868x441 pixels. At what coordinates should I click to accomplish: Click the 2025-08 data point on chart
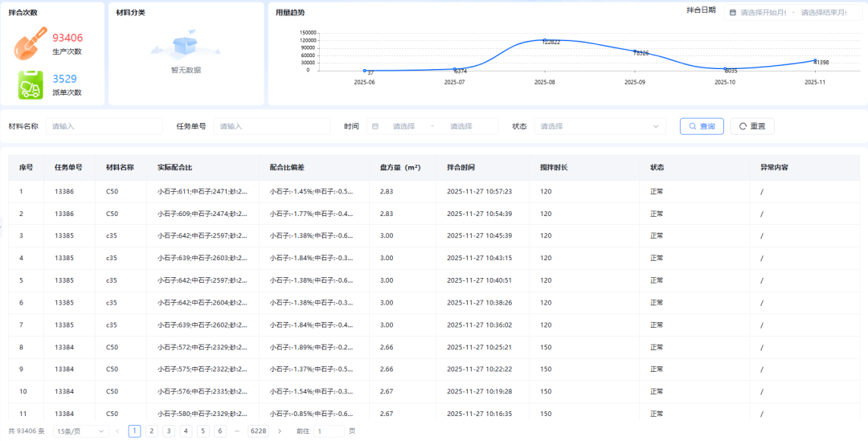tap(544, 39)
